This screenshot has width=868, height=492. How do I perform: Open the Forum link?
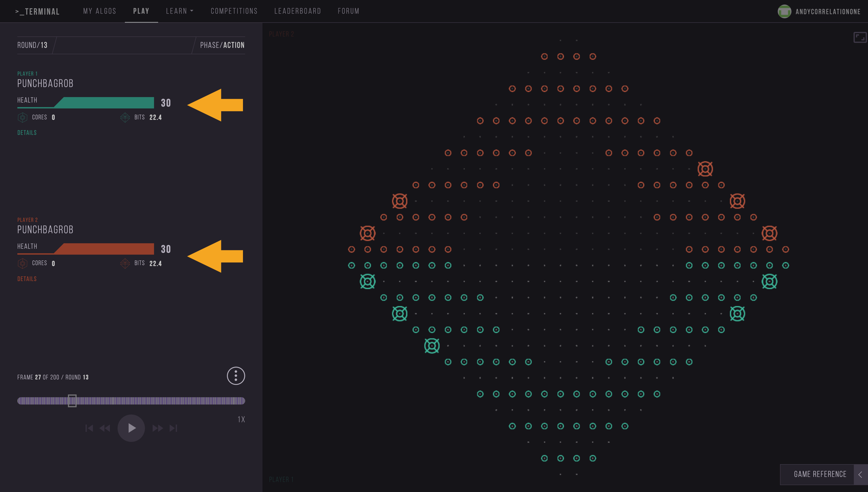(x=348, y=11)
